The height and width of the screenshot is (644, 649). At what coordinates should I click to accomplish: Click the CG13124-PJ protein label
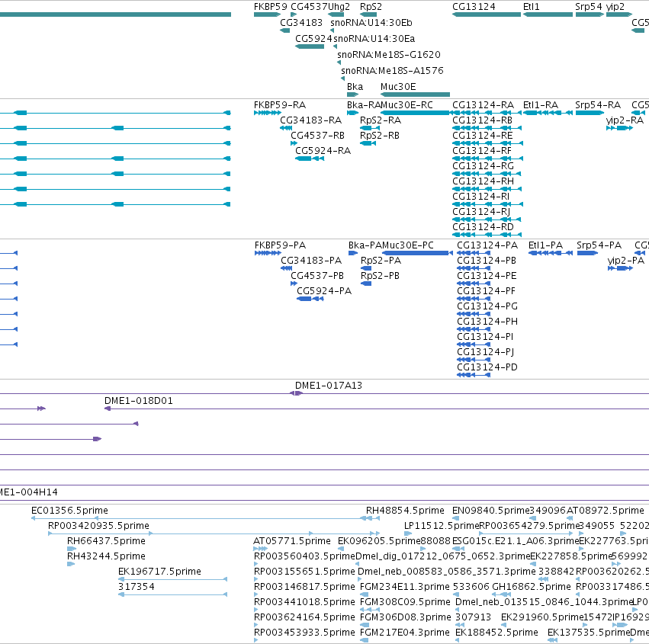486,352
